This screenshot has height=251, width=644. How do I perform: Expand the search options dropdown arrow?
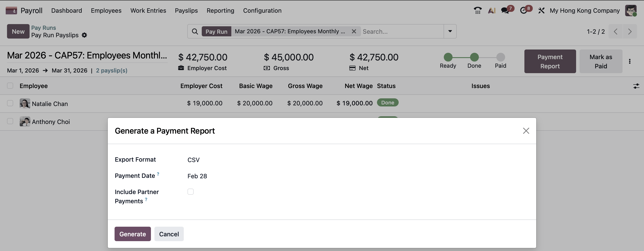point(450,31)
